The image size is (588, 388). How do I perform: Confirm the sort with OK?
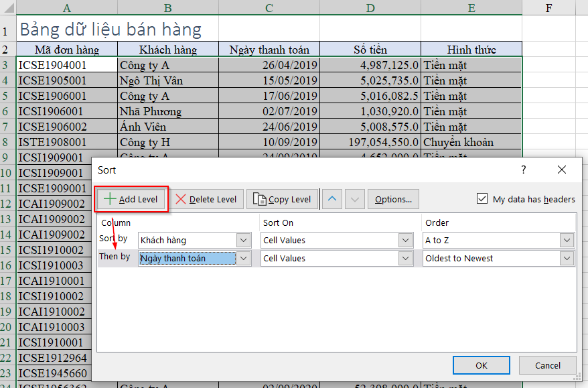481,365
